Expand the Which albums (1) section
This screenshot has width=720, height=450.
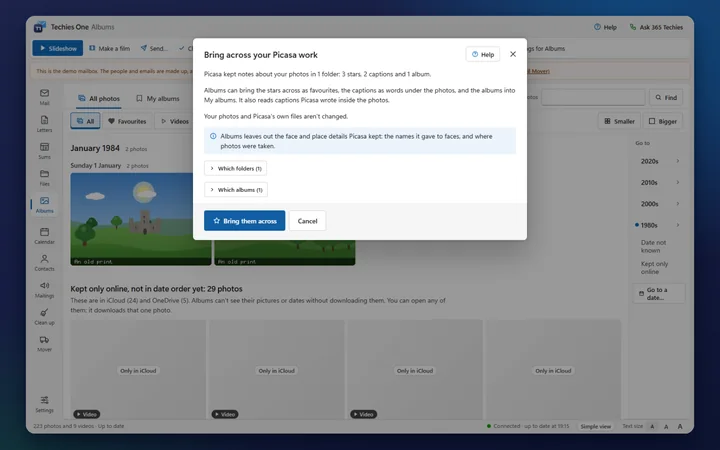pos(236,190)
